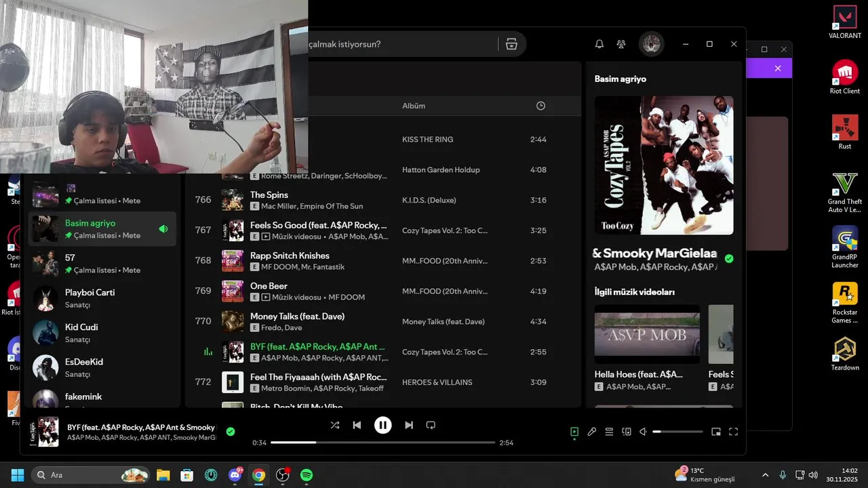Screen dimensions: 868x488
Task: Click the green saved checkmark in player bar
Action: [231, 431]
